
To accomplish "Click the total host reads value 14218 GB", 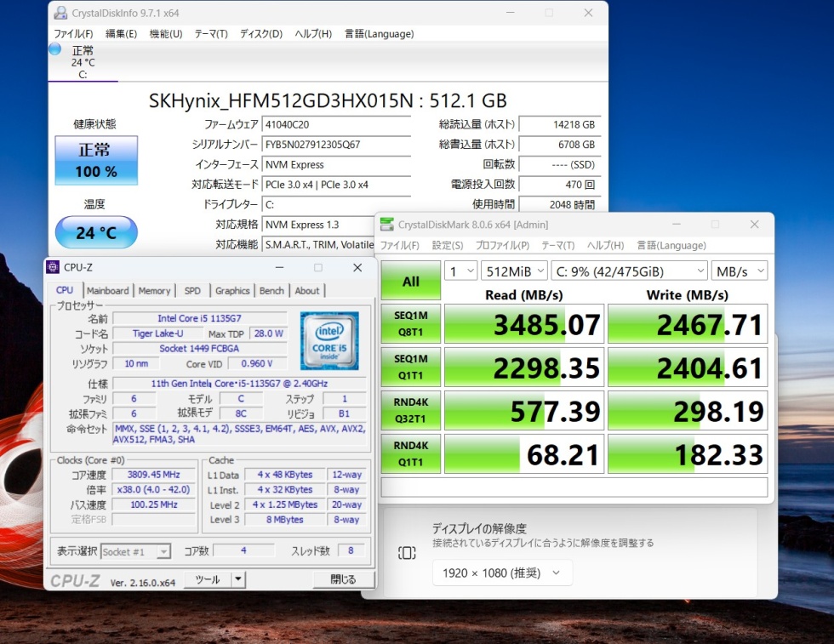I will (x=560, y=124).
